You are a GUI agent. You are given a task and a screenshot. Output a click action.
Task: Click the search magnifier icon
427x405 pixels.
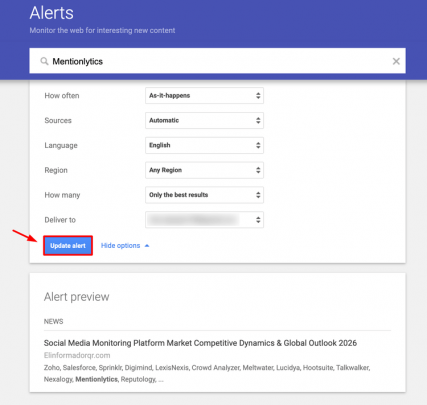pos(44,61)
